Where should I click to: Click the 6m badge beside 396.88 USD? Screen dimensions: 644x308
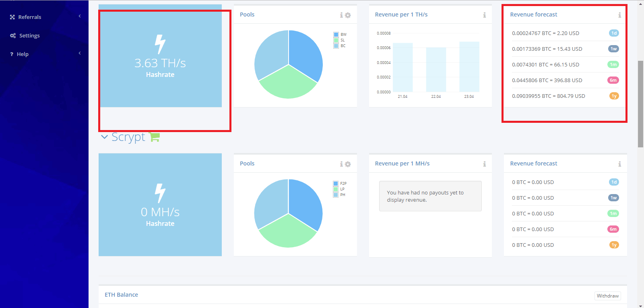[x=613, y=80]
